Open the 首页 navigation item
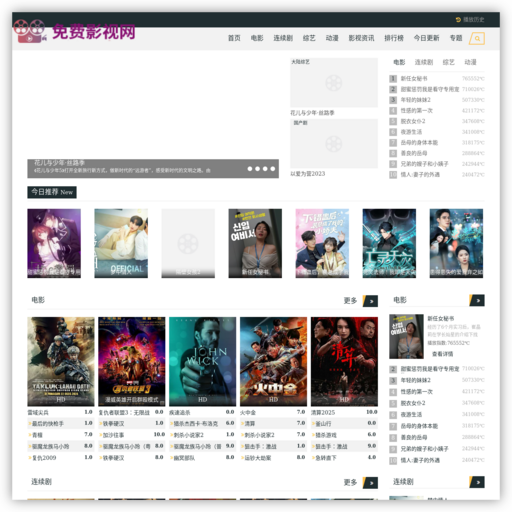 point(234,38)
